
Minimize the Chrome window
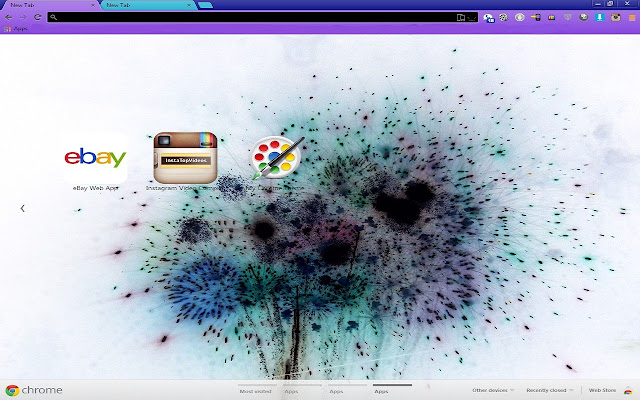tap(598, 4)
